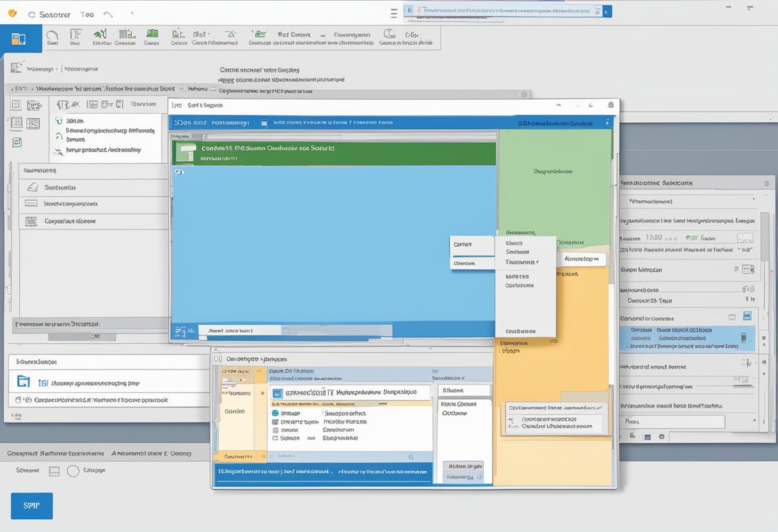This screenshot has width=778, height=532.
Task: Select the round radio button above SMP button
Action: tap(73, 471)
